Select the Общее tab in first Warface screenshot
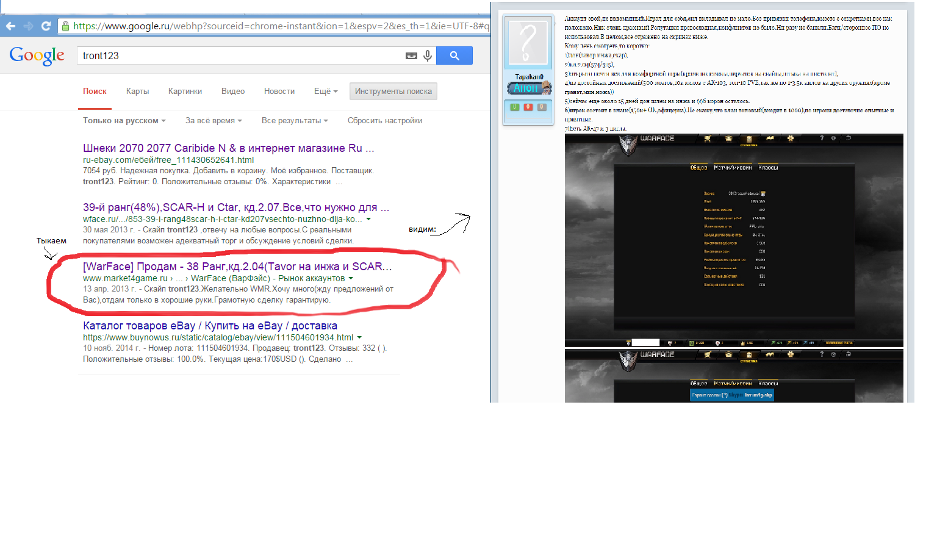937x560 pixels. (698, 167)
